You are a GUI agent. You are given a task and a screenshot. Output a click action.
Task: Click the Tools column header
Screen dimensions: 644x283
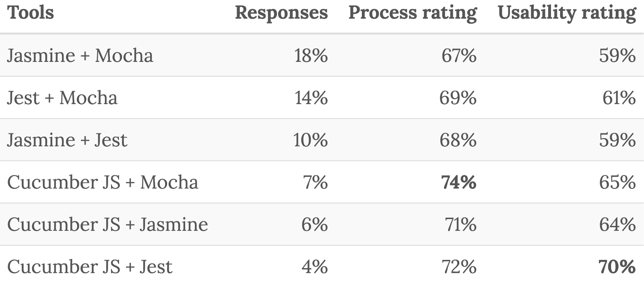pos(31,12)
